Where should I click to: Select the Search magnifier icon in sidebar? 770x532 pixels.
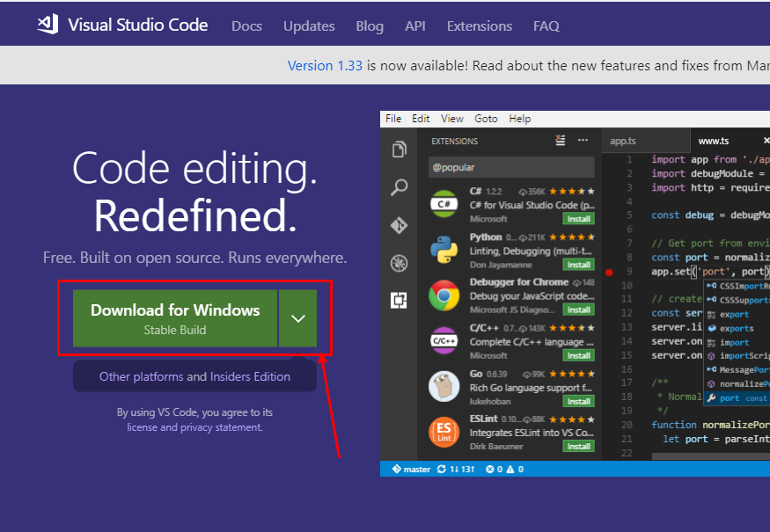[x=399, y=187]
